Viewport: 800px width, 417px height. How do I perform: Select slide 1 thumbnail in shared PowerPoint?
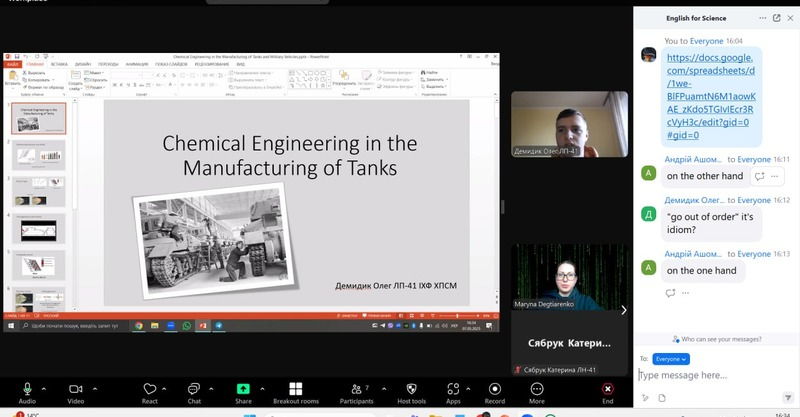39,118
